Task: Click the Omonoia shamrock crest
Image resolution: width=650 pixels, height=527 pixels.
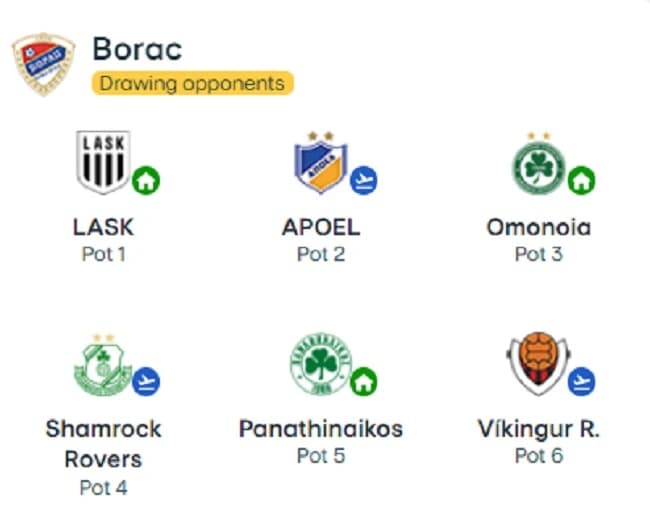Action: (x=539, y=163)
